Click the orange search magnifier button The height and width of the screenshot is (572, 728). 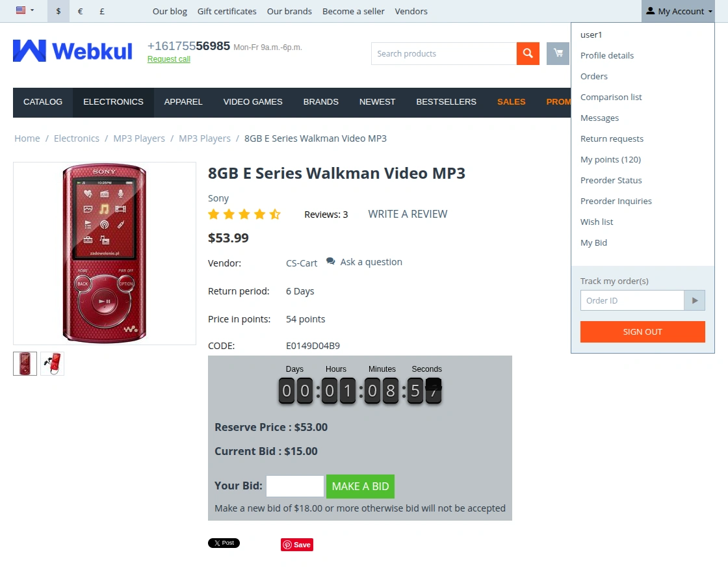tap(528, 53)
